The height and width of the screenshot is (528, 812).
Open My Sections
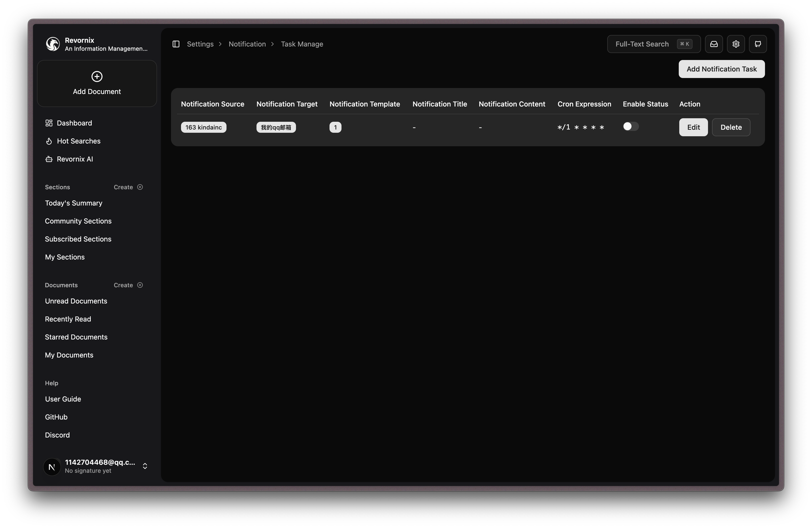(65, 257)
